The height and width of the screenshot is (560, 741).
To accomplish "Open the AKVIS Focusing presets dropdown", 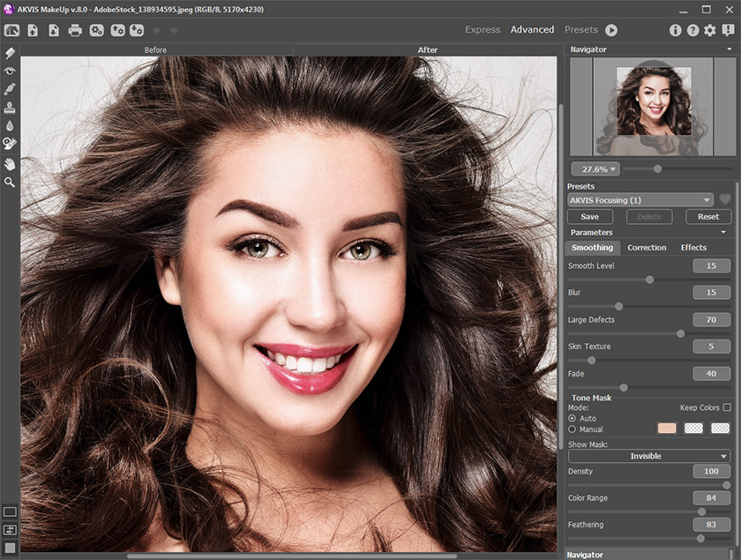I will [x=640, y=200].
